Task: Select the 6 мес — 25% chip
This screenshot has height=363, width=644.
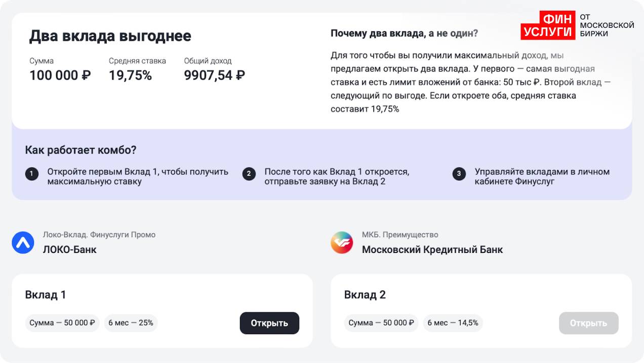Action: [x=131, y=323]
